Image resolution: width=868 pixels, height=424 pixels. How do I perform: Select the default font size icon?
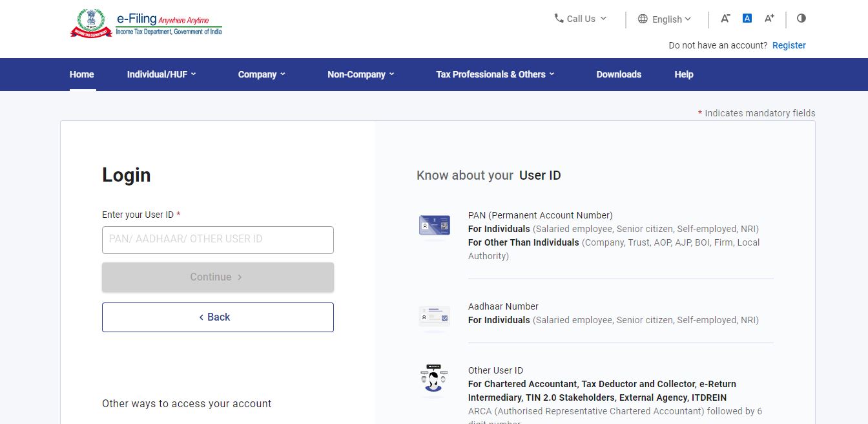coord(747,19)
